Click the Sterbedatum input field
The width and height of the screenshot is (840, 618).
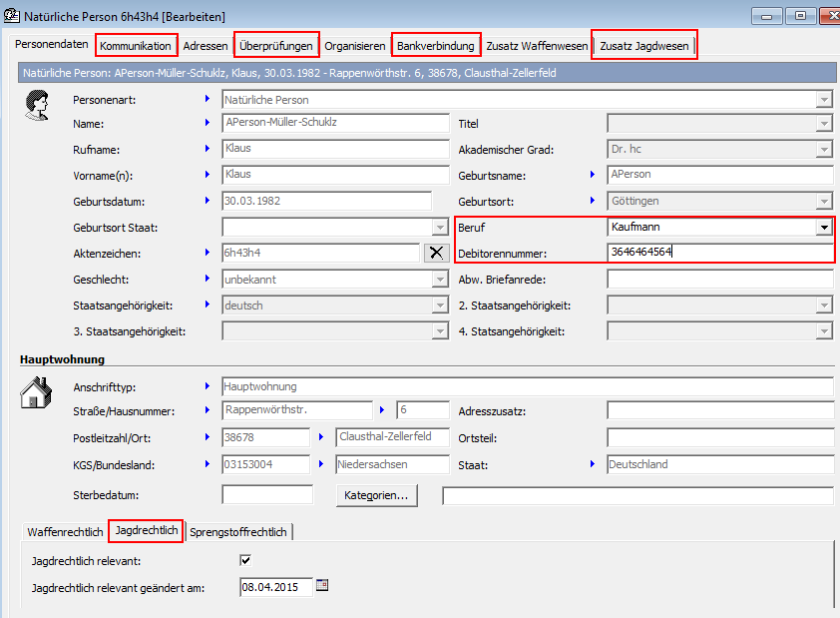(260, 495)
